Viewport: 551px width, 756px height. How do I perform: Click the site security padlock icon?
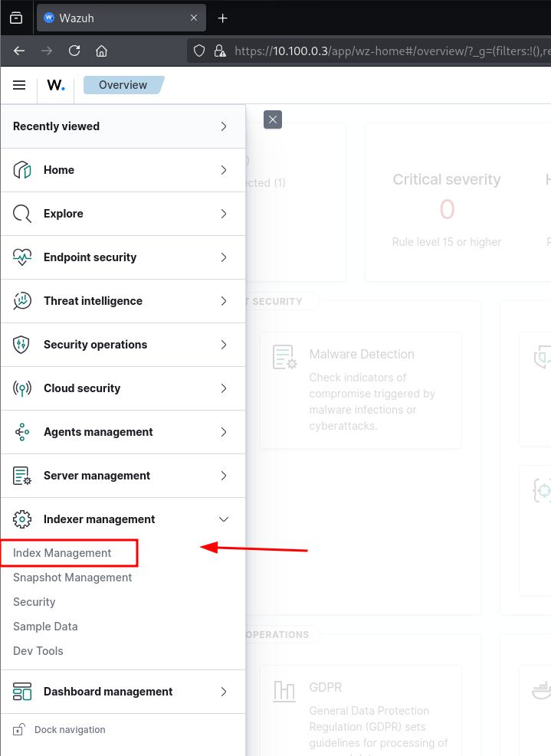(220, 51)
